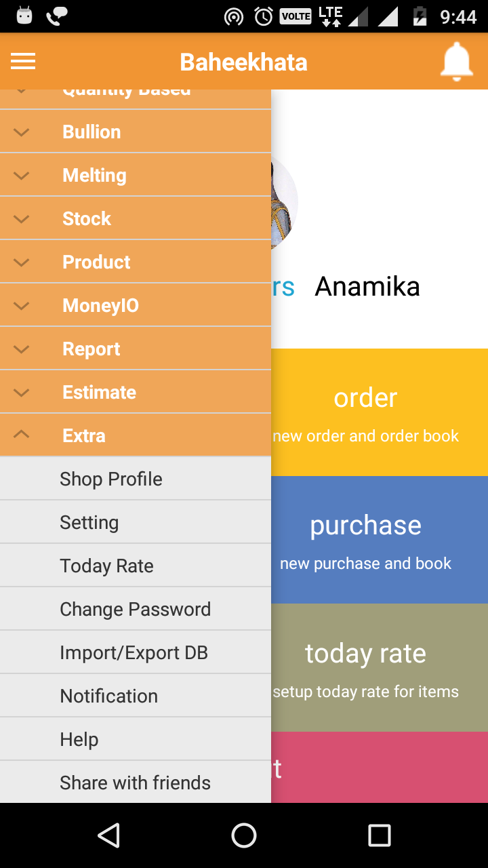Choose Change Password in the drawer

coord(135,610)
